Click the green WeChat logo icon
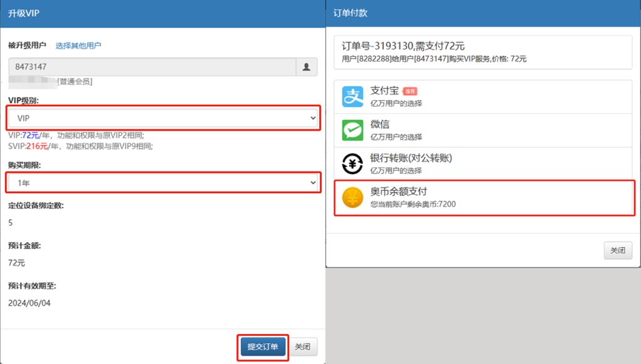The image size is (641, 364). [352, 130]
